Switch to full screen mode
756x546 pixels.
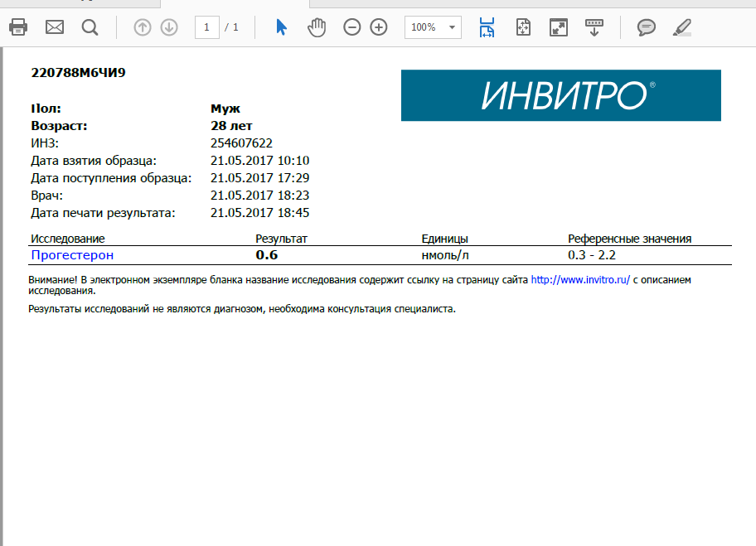(x=559, y=27)
